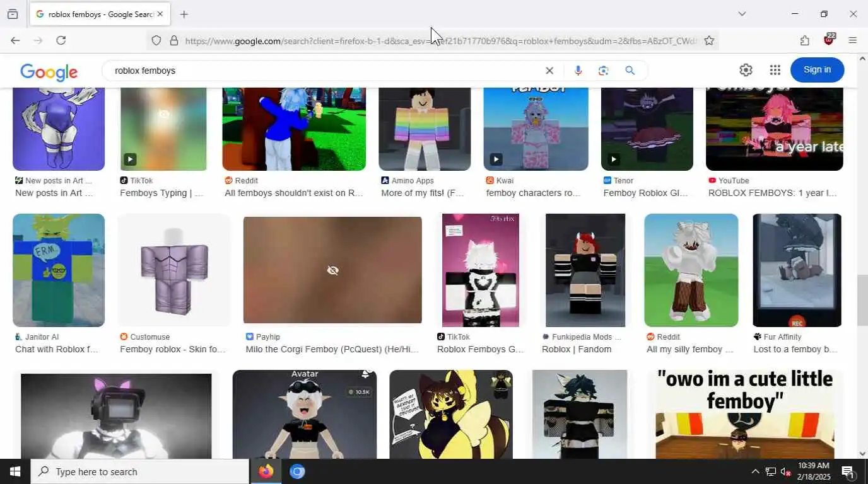Expand the list all tabs dropdown
Image resolution: width=868 pixels, height=484 pixels.
click(742, 14)
